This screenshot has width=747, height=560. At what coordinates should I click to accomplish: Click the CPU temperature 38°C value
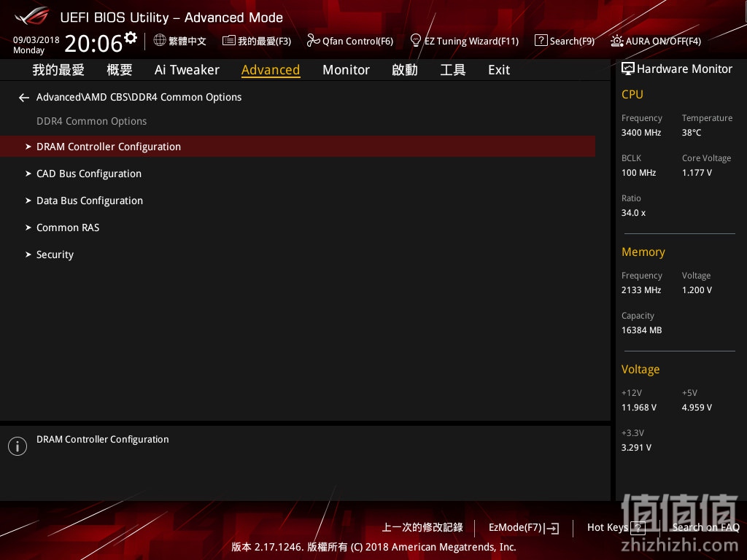(x=692, y=133)
